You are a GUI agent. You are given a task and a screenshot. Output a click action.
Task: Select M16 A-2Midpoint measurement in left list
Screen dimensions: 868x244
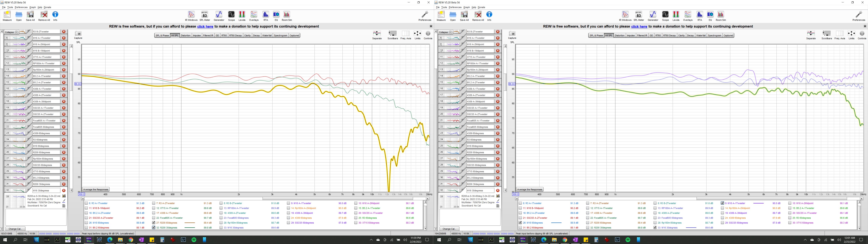point(46,45)
